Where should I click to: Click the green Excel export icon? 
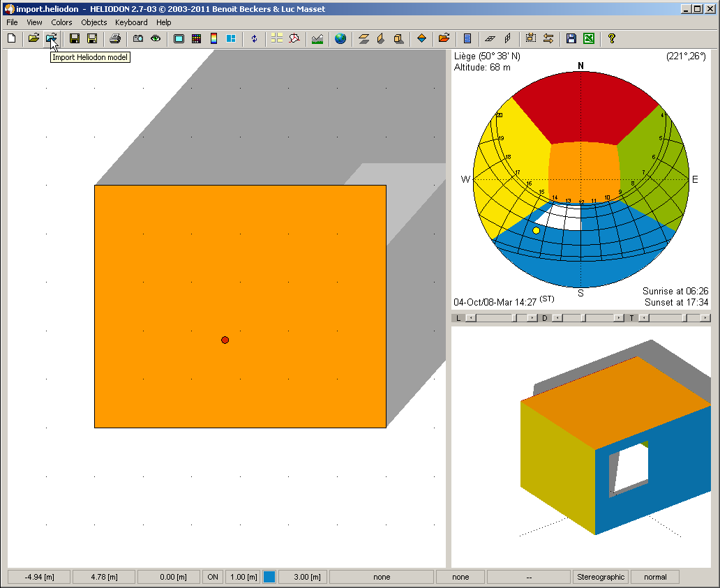(x=589, y=38)
